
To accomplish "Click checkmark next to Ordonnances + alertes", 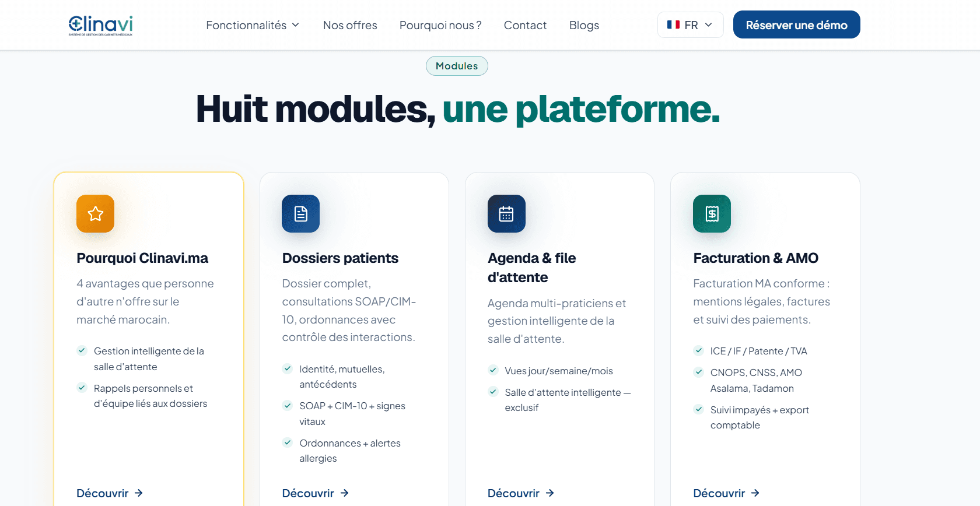I will click(x=288, y=442).
